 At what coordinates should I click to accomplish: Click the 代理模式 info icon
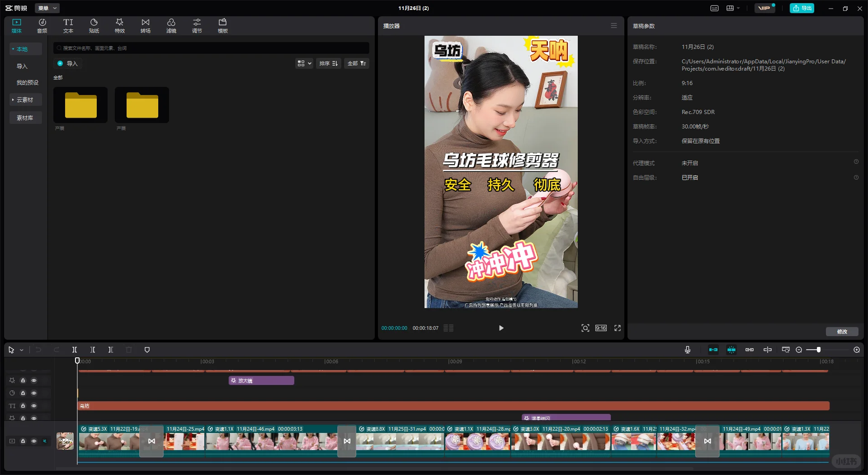pyautogui.click(x=856, y=162)
